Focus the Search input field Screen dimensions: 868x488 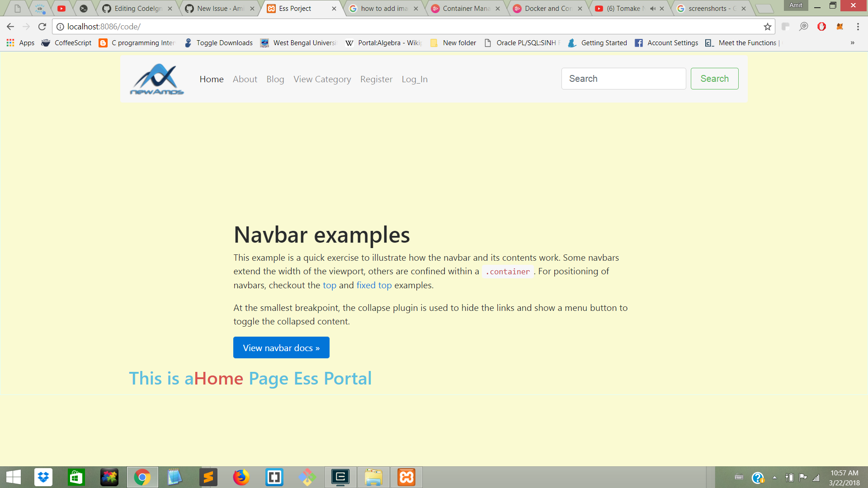623,79
